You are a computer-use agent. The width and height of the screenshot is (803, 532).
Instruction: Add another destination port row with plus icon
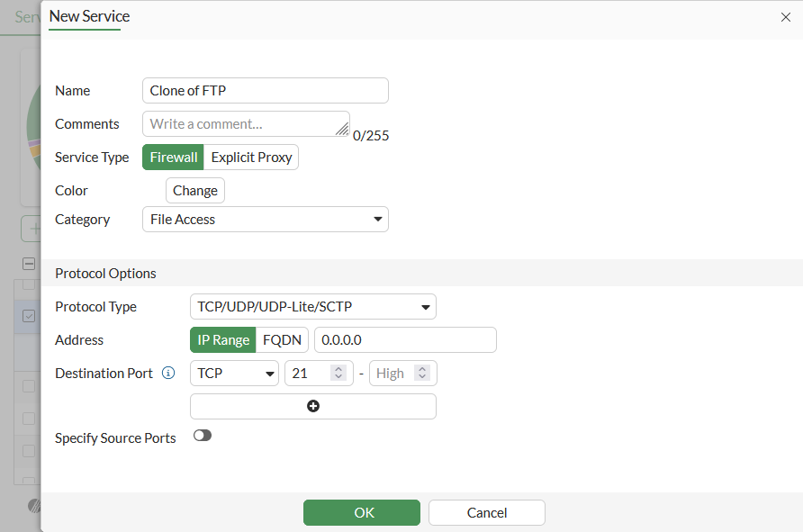point(313,406)
